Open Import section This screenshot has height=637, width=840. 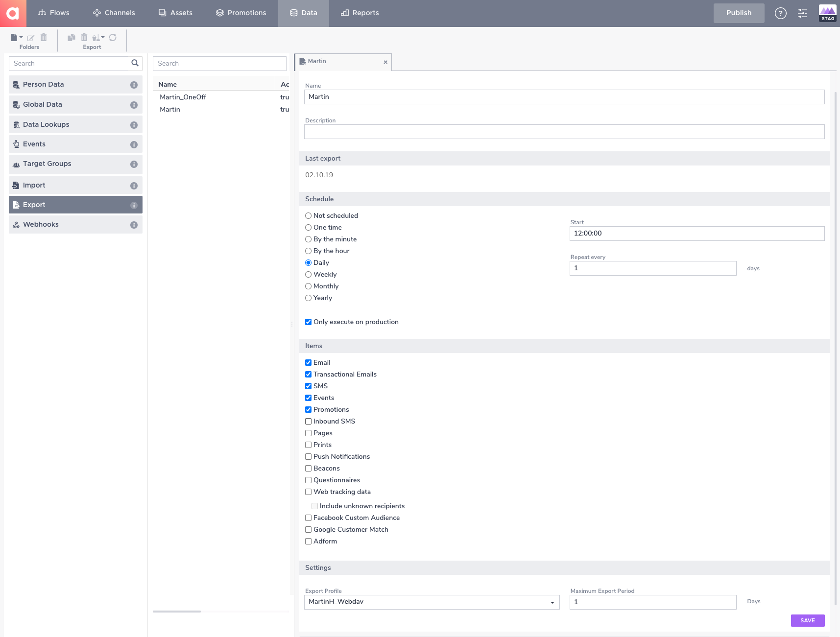coord(75,186)
